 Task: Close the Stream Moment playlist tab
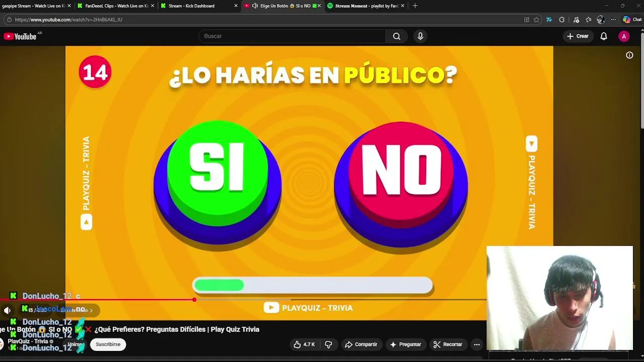click(403, 6)
